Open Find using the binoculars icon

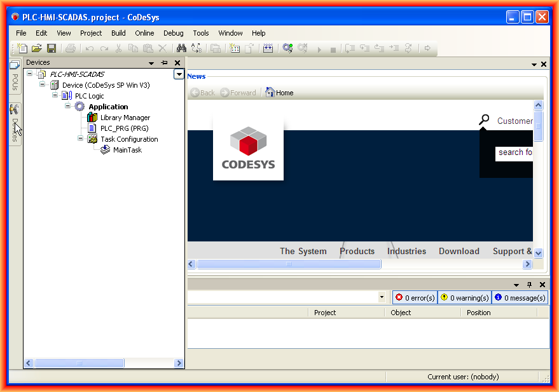[181, 48]
